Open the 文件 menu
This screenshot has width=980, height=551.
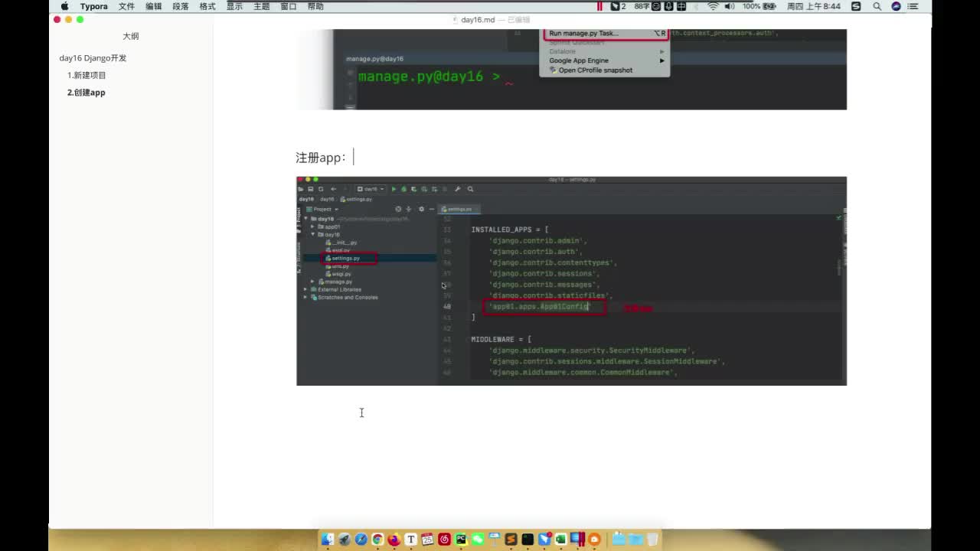click(126, 6)
